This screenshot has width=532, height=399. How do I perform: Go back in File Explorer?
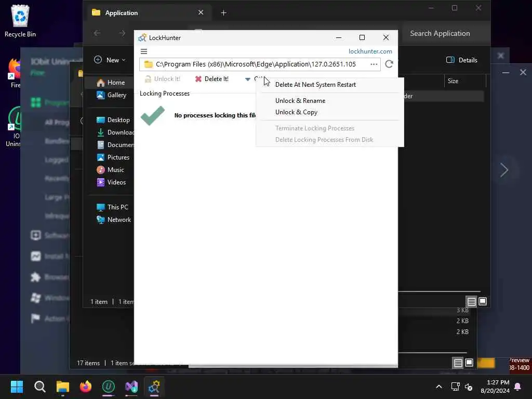97,33
